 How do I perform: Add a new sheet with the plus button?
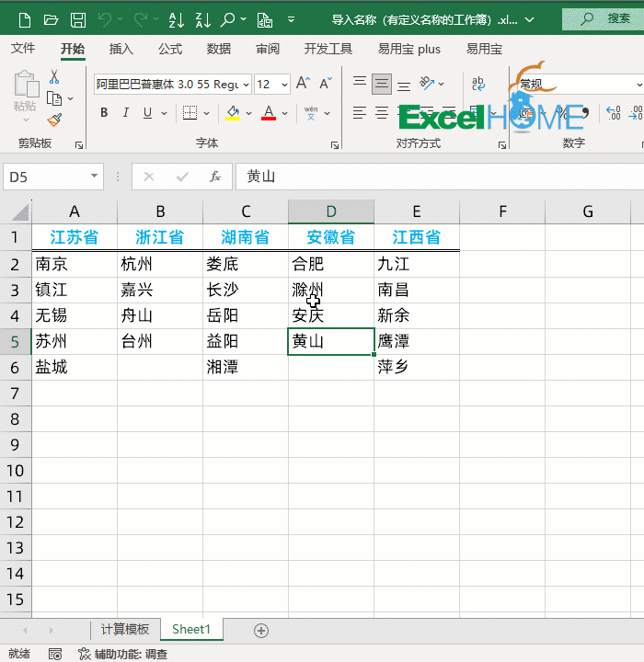[x=261, y=631]
